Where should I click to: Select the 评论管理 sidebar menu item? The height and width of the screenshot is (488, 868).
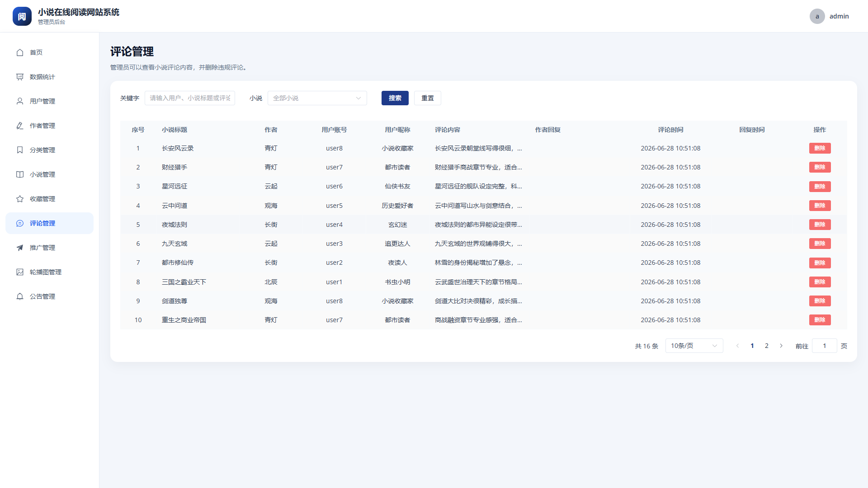click(x=49, y=223)
